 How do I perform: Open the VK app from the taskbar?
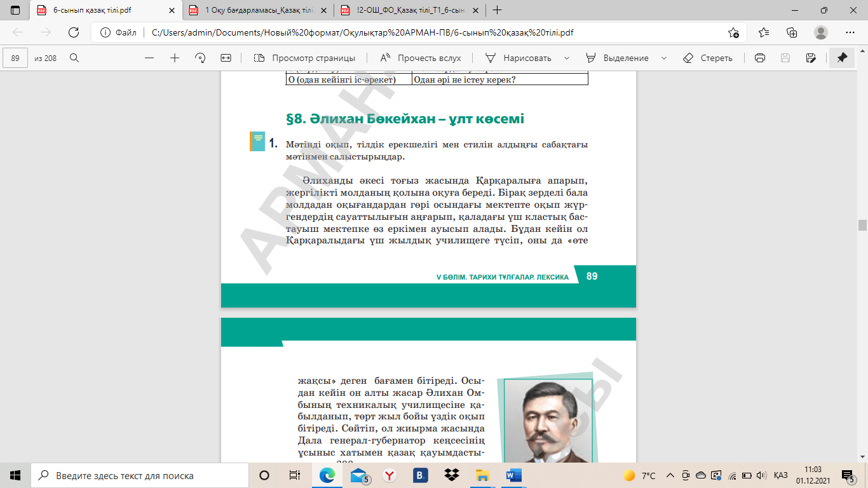[420, 475]
